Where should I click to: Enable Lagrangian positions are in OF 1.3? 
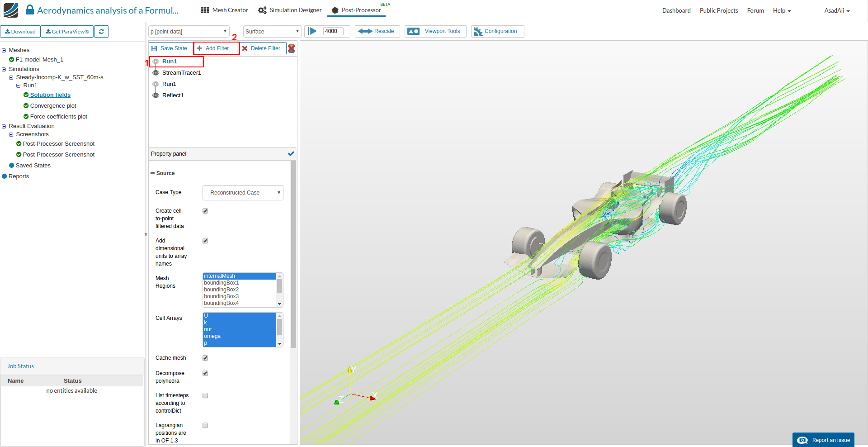click(205, 425)
